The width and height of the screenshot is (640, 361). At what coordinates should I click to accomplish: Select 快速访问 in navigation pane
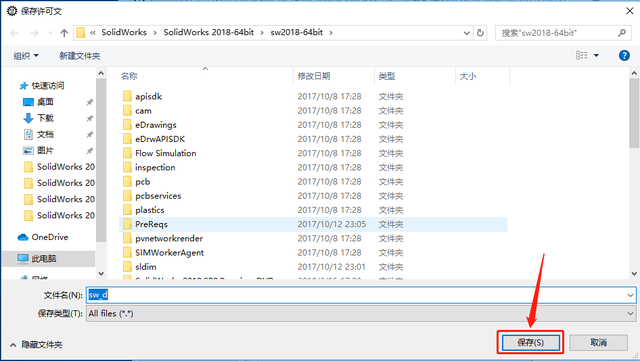(48, 85)
